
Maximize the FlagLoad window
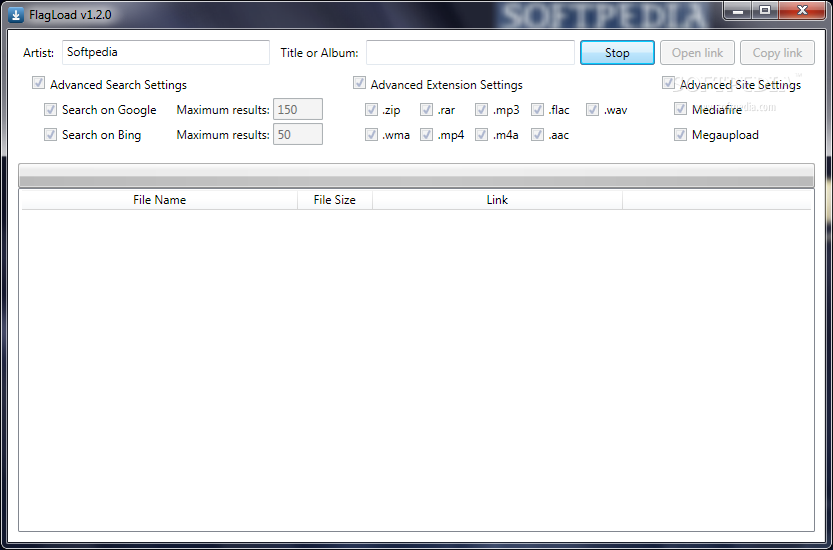click(765, 10)
